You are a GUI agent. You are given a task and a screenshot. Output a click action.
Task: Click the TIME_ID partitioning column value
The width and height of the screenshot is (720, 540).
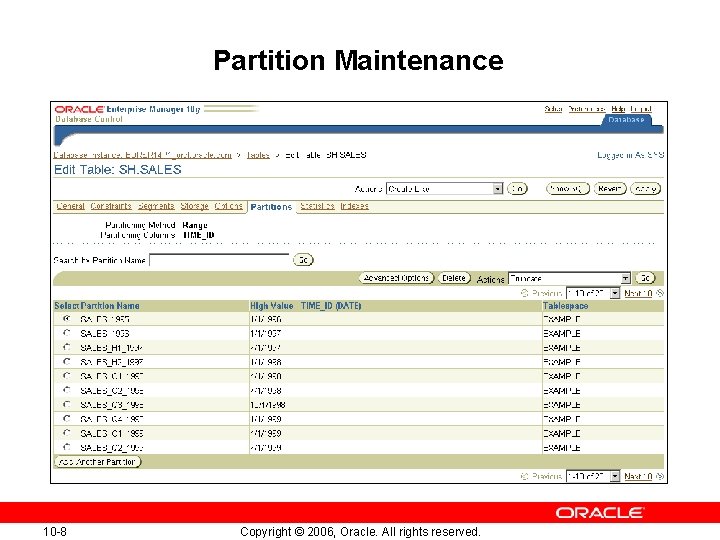pos(198,235)
